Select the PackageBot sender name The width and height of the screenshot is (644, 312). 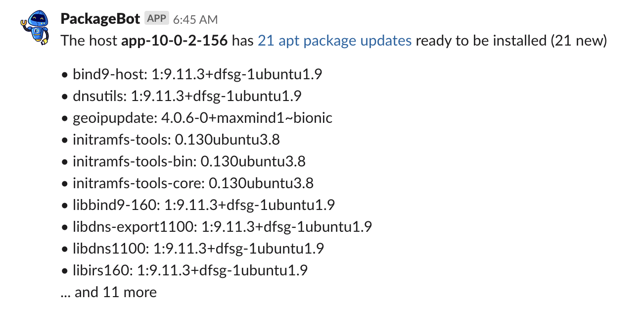[99, 18]
